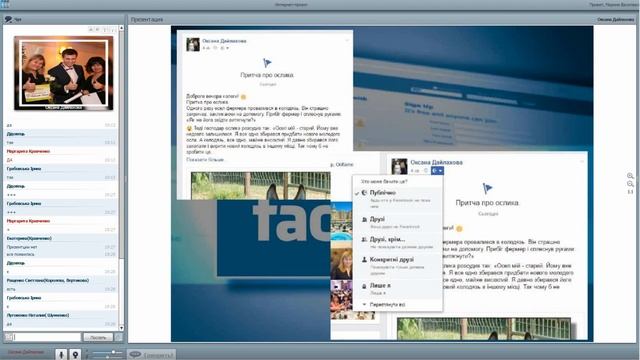Click the lock icon next to Лише я
The width and height of the screenshot is (640, 360).
point(364,286)
